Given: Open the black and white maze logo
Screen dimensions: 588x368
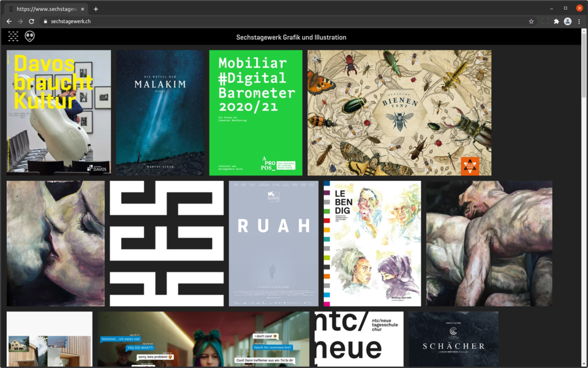Looking at the screenshot, I should (x=167, y=243).
